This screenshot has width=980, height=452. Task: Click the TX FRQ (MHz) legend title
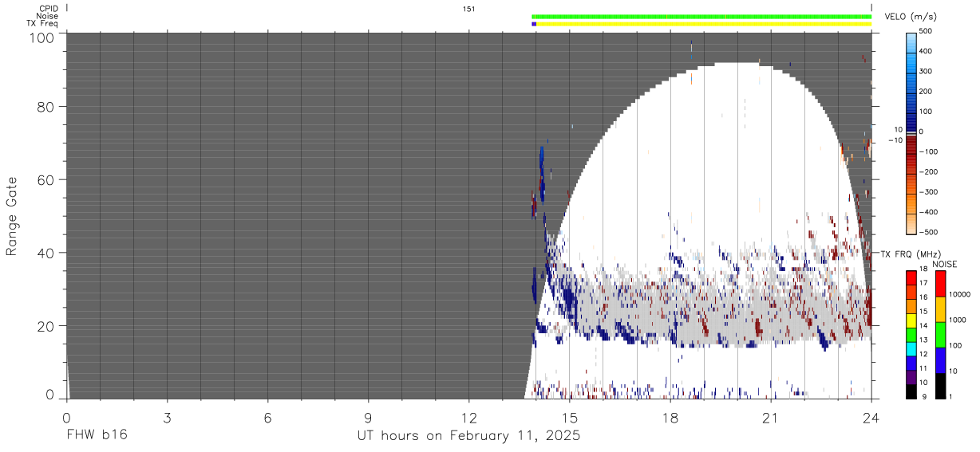pos(910,254)
